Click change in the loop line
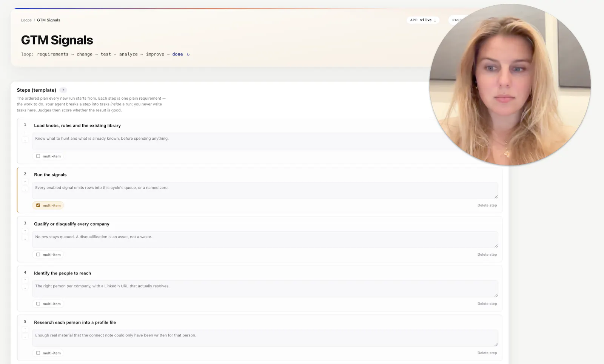Image resolution: width=604 pixels, height=364 pixels. point(85,54)
